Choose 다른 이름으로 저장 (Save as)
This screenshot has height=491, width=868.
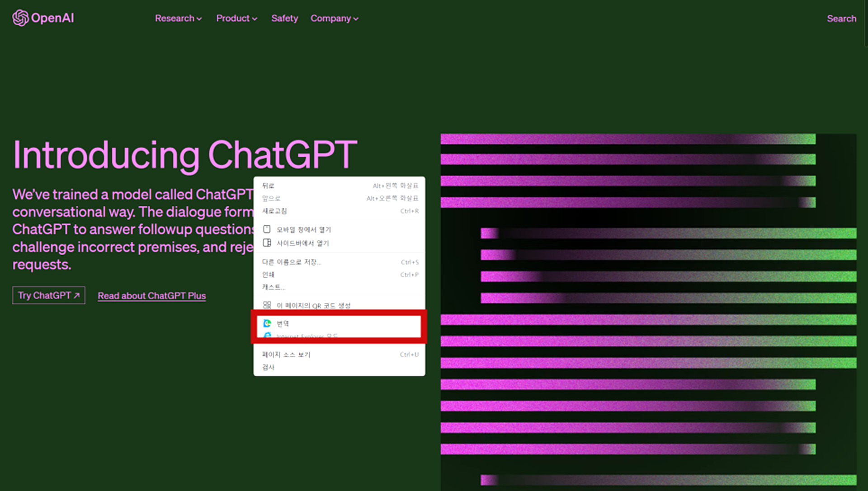[291, 262]
